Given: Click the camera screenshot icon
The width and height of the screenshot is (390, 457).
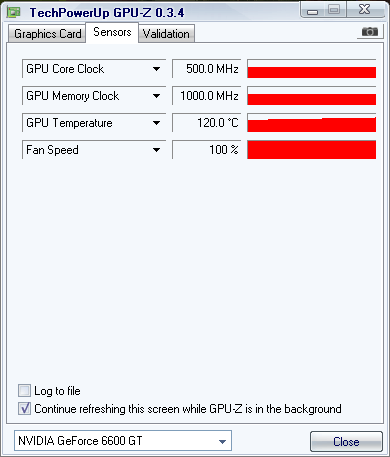Looking at the screenshot, I should pos(370,32).
